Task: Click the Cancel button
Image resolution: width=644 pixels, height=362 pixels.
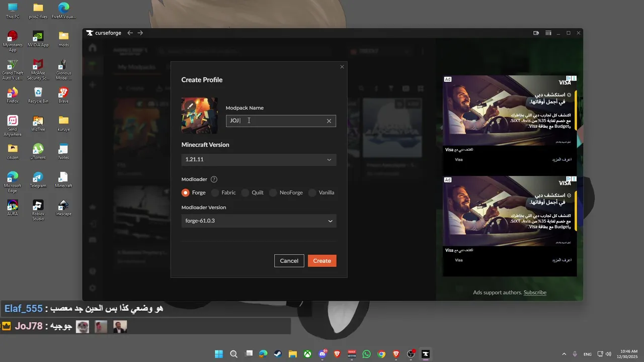Action: point(289,260)
